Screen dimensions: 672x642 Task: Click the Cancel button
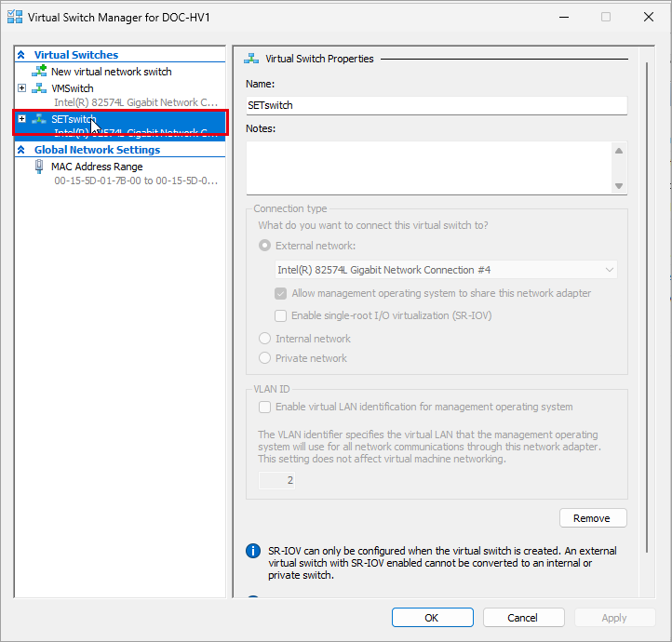coord(523,618)
